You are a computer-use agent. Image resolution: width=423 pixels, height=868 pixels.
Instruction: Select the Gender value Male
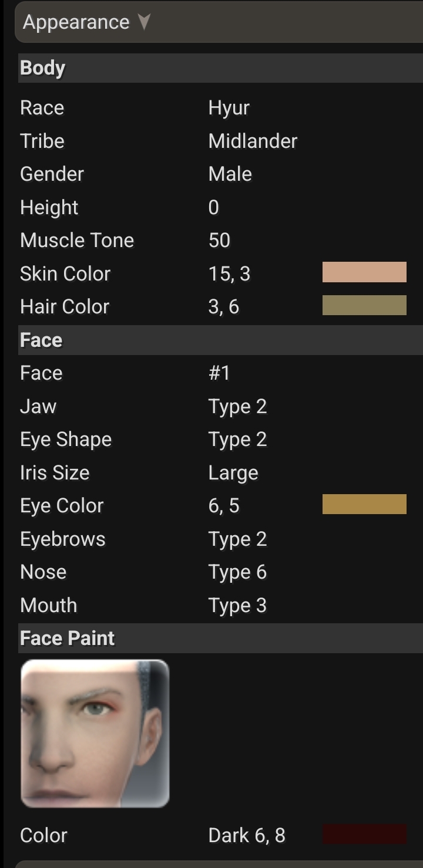coord(230,174)
